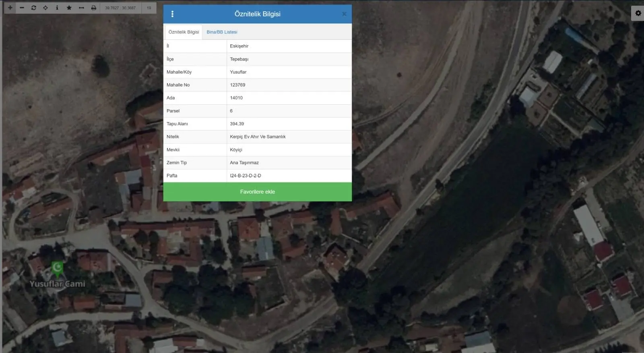The image size is (644, 353).
Task: Activate the info query tool
Action: (57, 8)
